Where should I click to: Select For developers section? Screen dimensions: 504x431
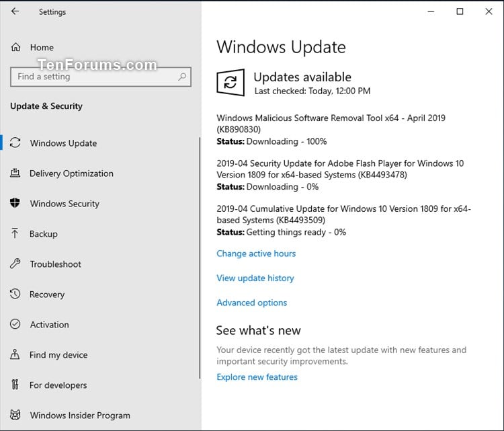click(58, 385)
